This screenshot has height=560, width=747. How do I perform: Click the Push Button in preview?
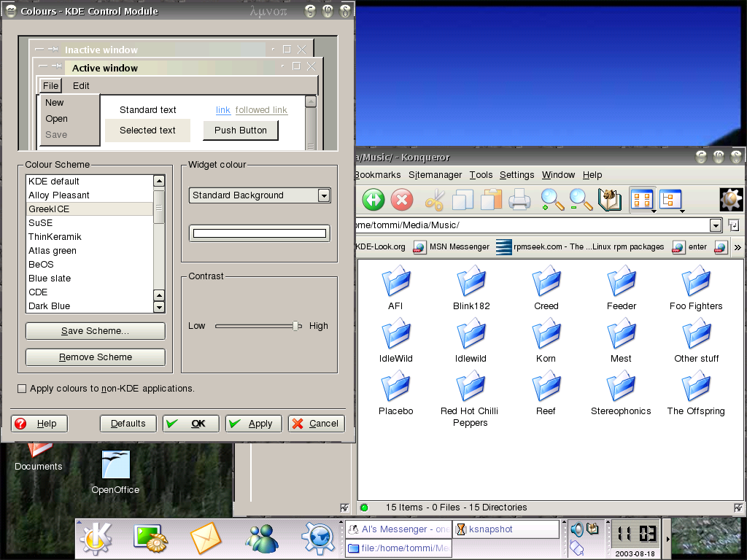241,131
